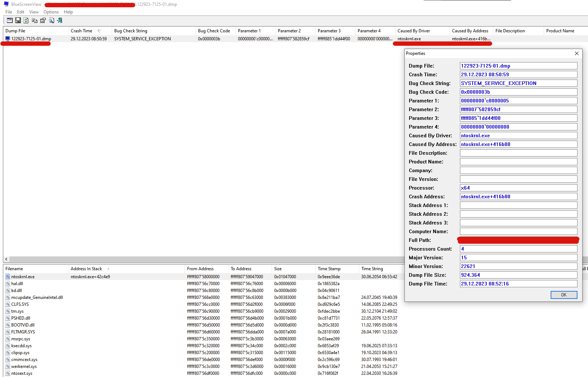Click left arrow of upper pane horizontal scrollbar
Viewport: 588px width, 377px height.
click(x=6, y=259)
